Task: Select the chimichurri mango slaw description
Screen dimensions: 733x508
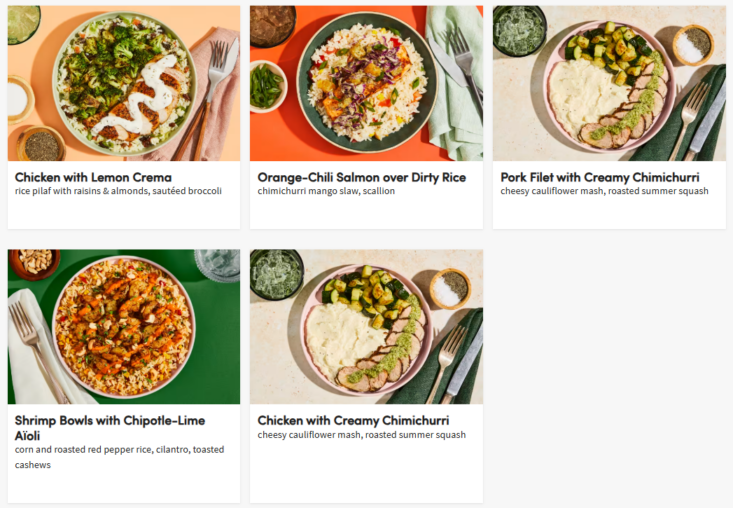Action: pyautogui.click(x=326, y=191)
